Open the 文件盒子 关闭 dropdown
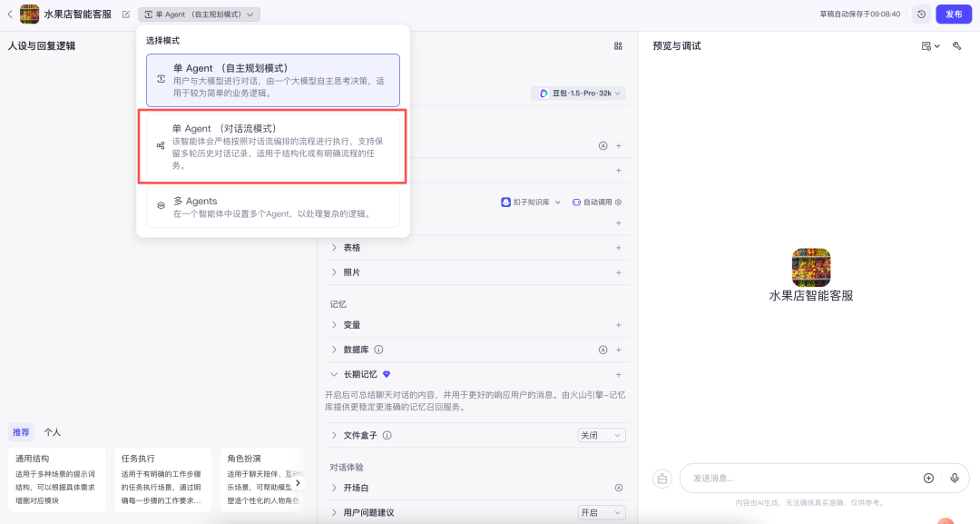This screenshot has height=524, width=980. tap(602, 436)
